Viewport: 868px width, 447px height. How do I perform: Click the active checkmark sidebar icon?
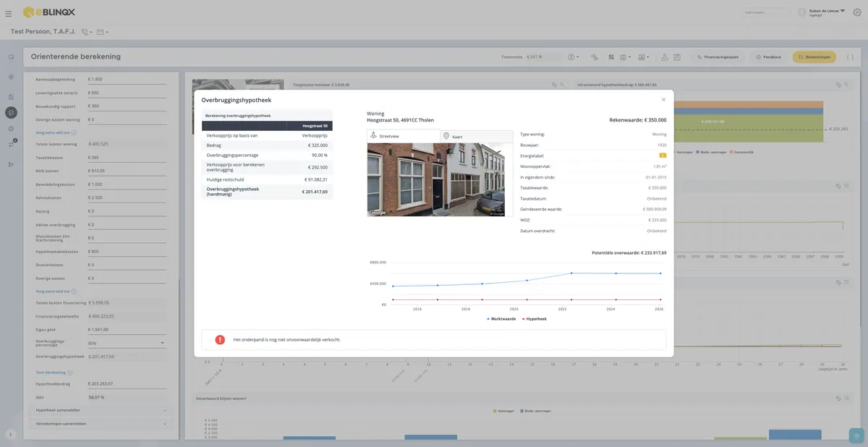click(x=11, y=112)
